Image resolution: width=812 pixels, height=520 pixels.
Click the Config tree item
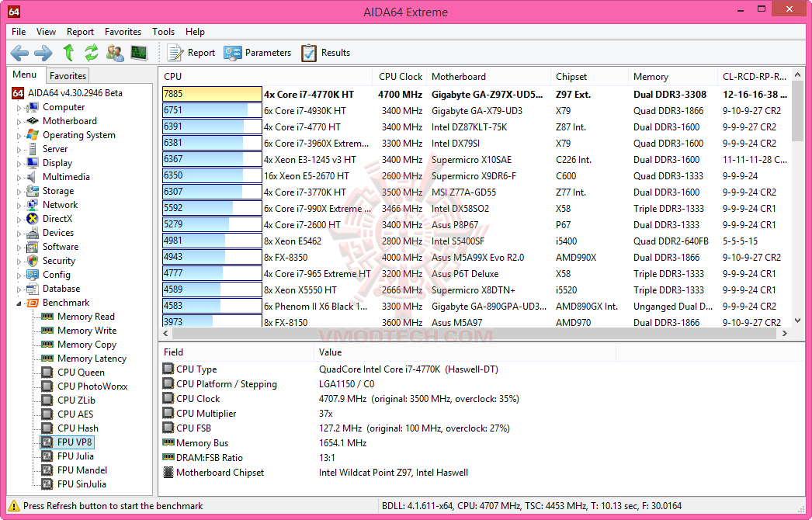(57, 275)
